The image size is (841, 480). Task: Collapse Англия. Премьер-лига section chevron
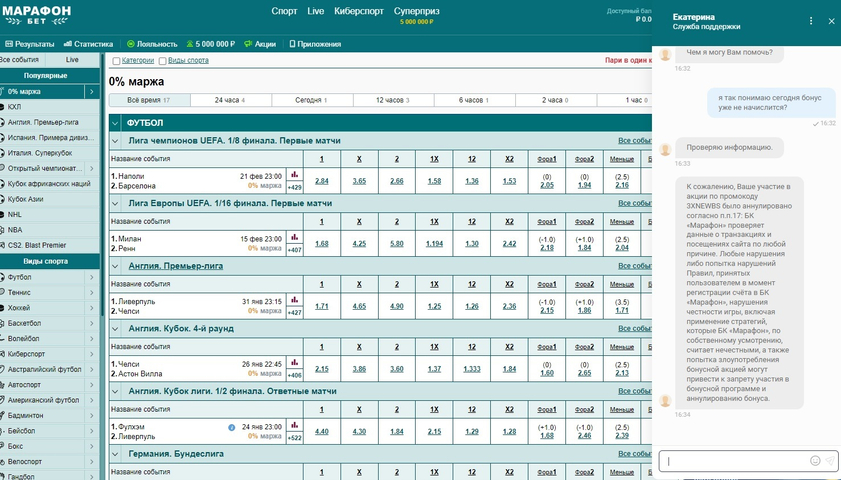click(115, 267)
